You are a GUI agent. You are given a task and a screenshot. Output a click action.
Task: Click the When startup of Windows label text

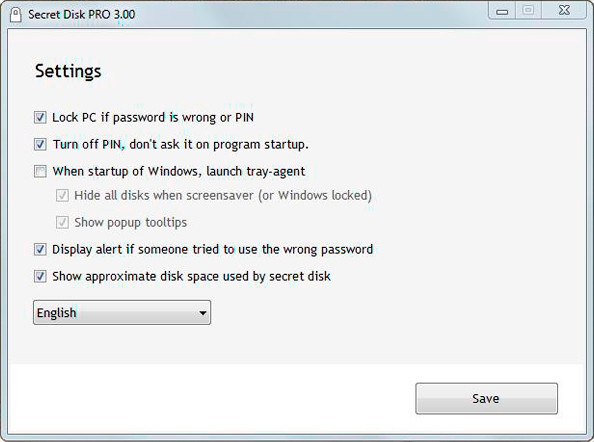pyautogui.click(x=179, y=171)
